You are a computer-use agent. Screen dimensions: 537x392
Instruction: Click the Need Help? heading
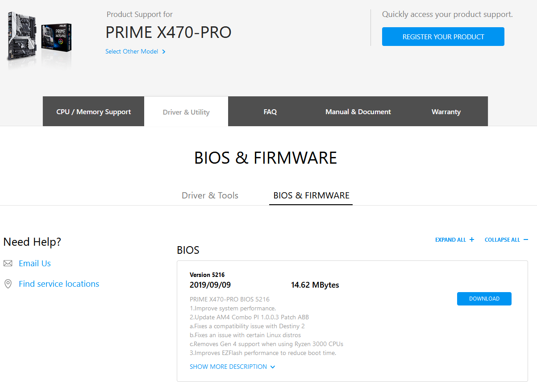pyautogui.click(x=32, y=242)
